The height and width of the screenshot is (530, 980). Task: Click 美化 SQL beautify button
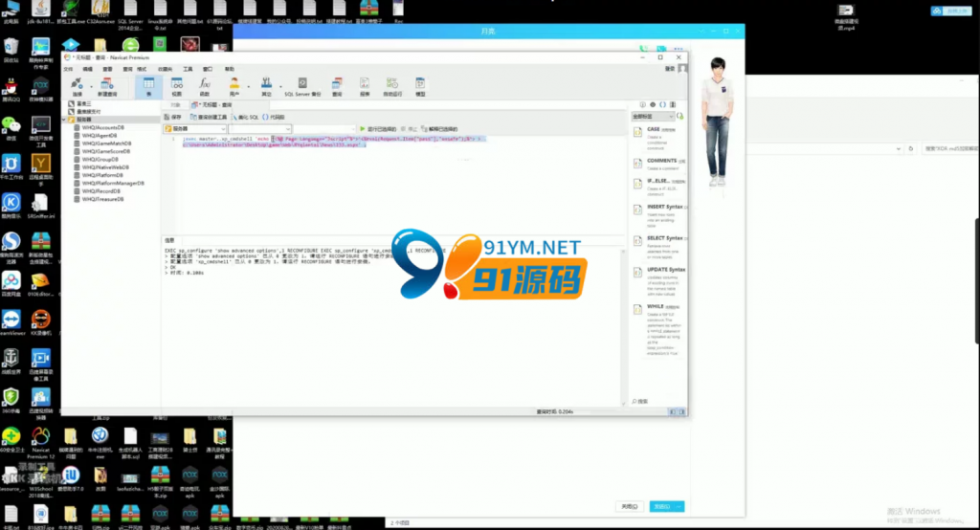coord(245,117)
